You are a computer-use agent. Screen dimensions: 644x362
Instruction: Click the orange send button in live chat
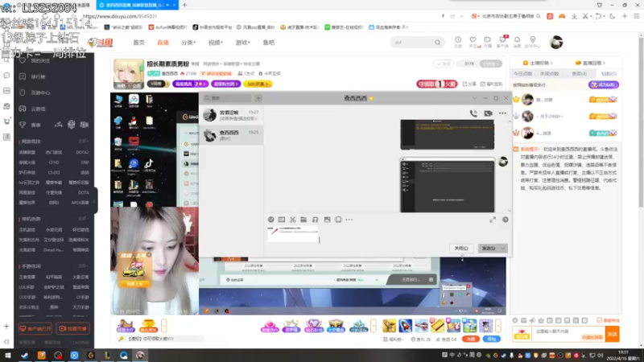[612, 334]
